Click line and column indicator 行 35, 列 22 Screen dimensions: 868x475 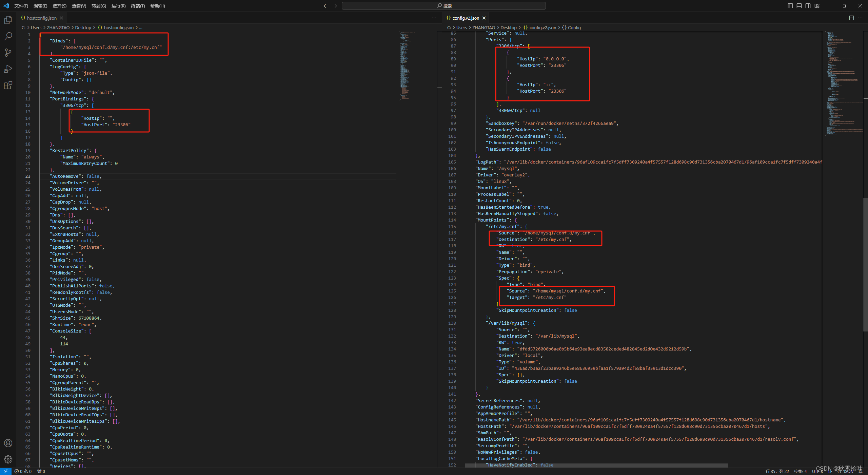click(x=777, y=471)
